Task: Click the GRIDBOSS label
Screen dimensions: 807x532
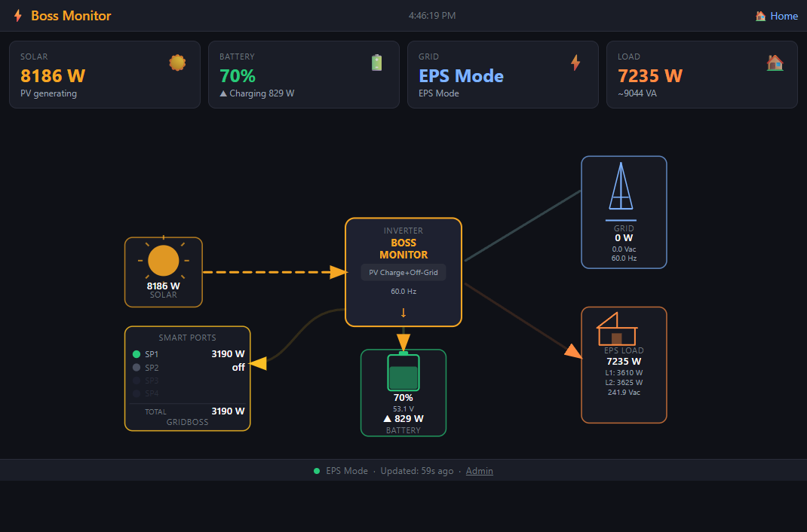Action: click(187, 422)
